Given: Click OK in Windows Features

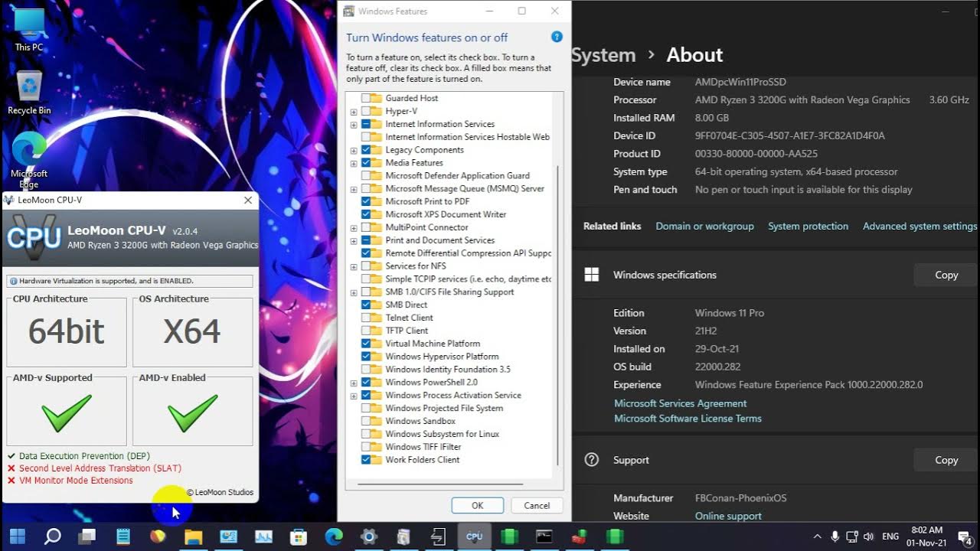Looking at the screenshot, I should tap(478, 505).
